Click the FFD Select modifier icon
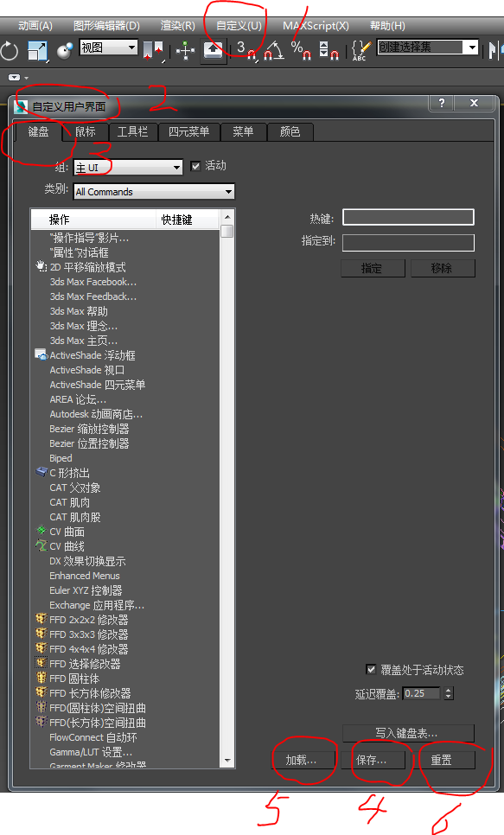Image resolution: width=504 pixels, height=835 pixels. 41,662
